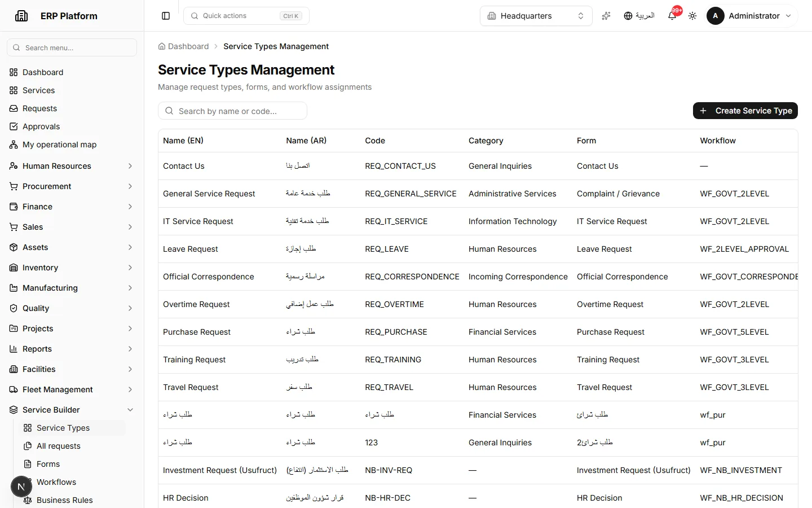Open All requests submenu item
812x508 pixels.
click(72, 446)
